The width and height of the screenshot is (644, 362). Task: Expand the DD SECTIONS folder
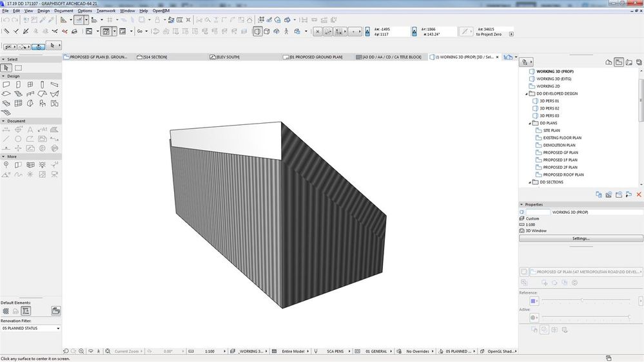point(531,182)
